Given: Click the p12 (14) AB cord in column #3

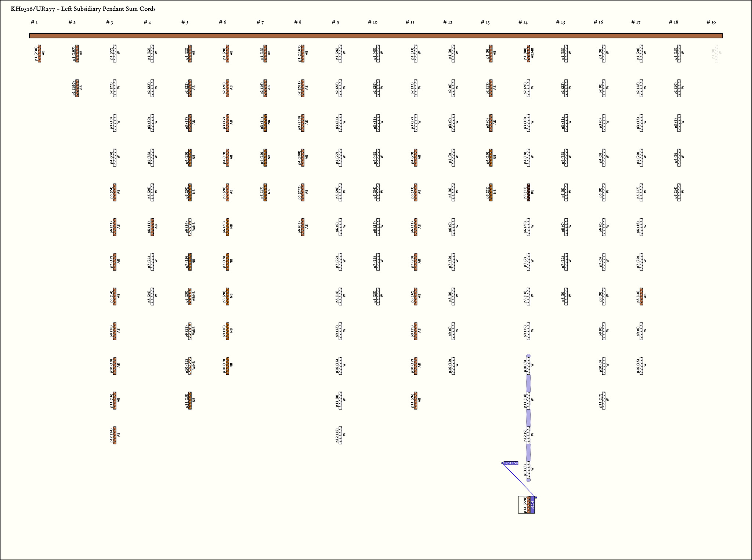Looking at the screenshot, I should (x=115, y=435).
